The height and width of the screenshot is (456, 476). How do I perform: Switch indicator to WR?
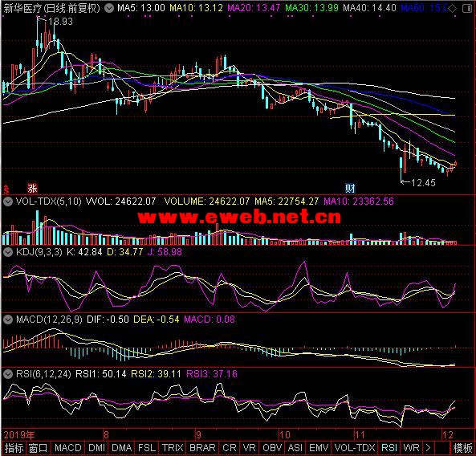411,448
